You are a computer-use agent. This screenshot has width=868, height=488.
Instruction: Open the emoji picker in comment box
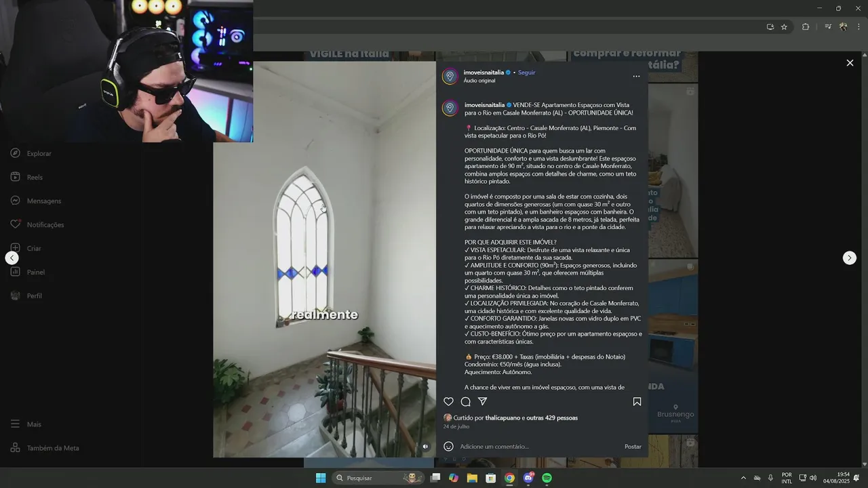(x=448, y=446)
